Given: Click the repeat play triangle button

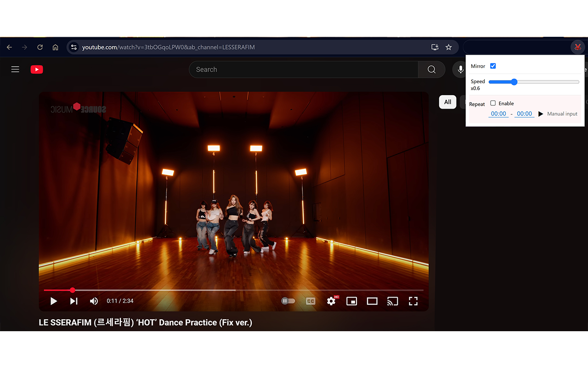Looking at the screenshot, I should (541, 114).
